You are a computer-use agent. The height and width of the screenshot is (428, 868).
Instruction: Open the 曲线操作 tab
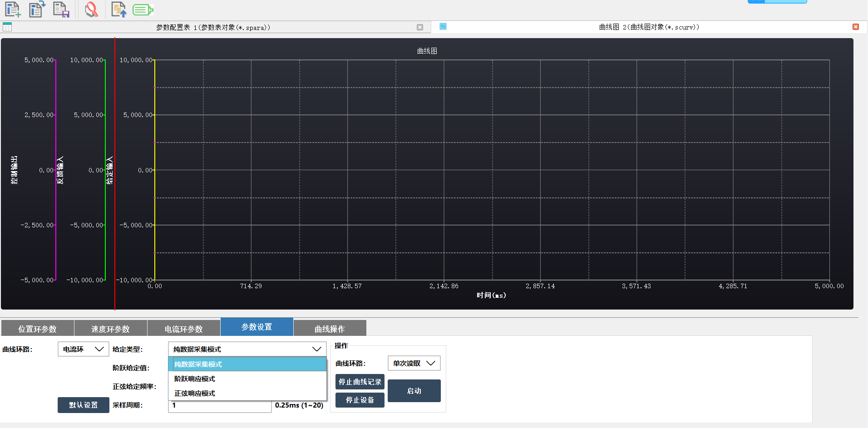330,329
